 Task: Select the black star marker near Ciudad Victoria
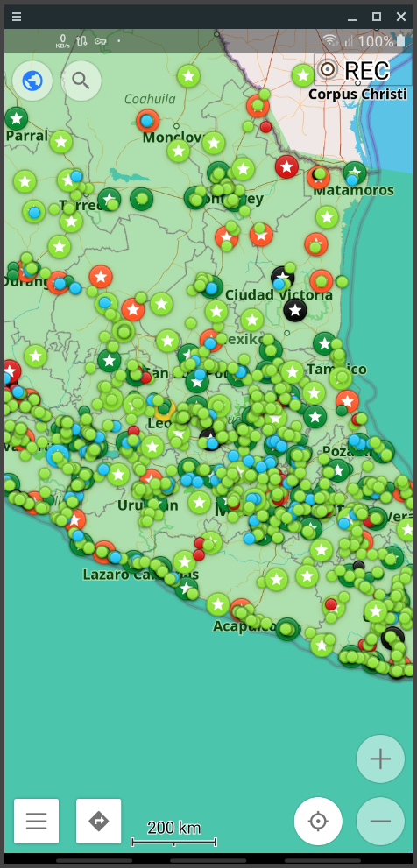click(295, 309)
